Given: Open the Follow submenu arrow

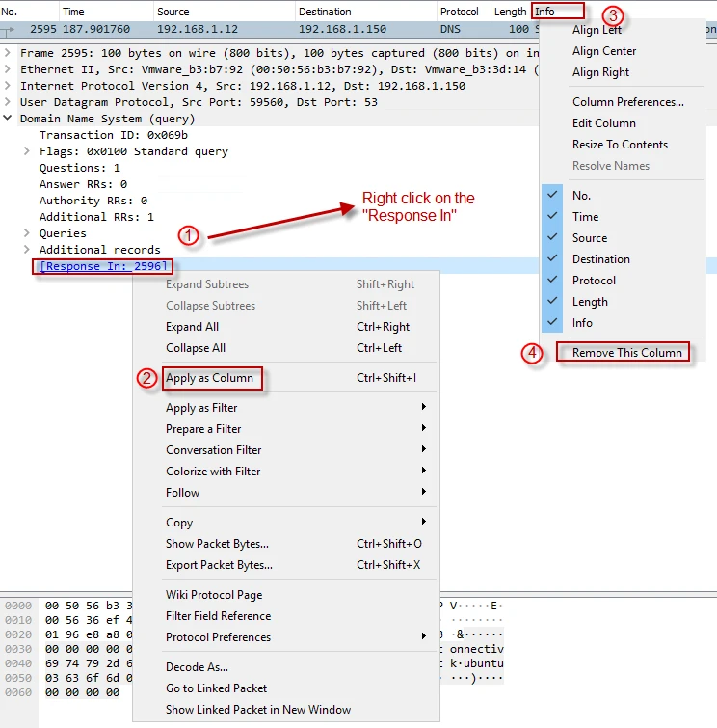Looking at the screenshot, I should pyautogui.click(x=424, y=493).
